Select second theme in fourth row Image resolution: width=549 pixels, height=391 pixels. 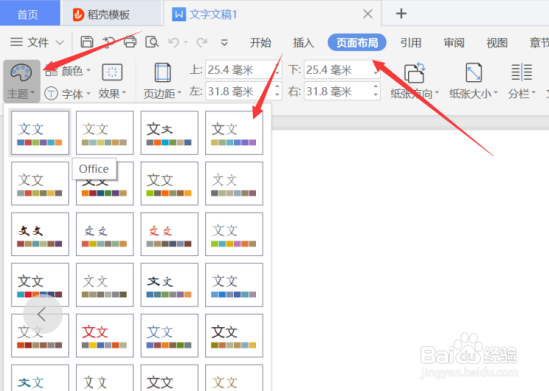coord(105,285)
